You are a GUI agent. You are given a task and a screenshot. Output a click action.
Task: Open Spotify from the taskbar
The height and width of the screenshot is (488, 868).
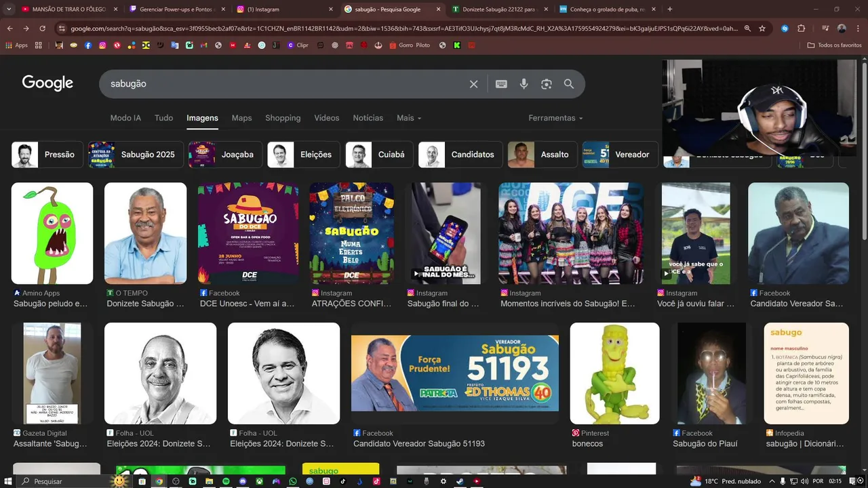226,481
